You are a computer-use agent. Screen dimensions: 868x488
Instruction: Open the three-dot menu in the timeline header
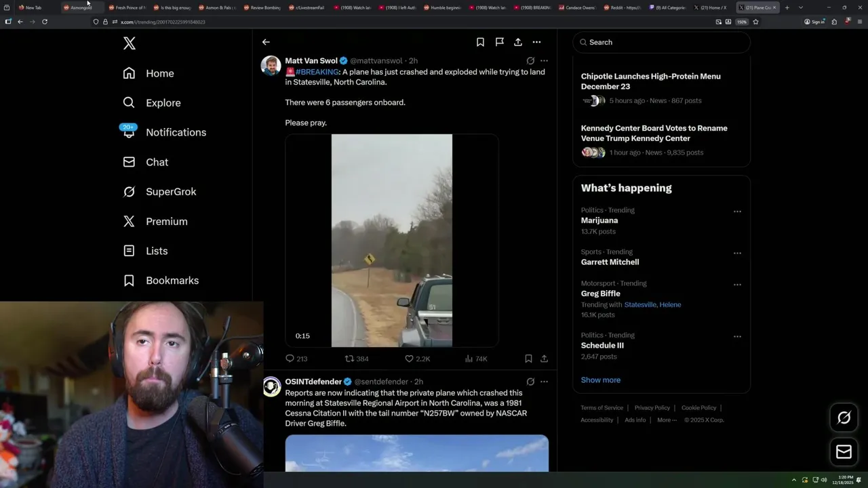coord(536,42)
